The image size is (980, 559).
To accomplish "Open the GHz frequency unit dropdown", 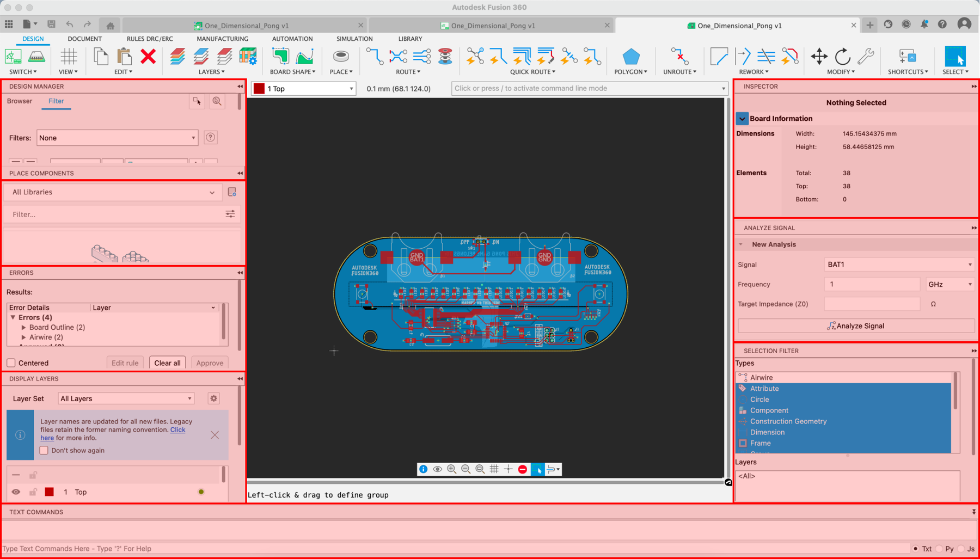I will tap(950, 284).
